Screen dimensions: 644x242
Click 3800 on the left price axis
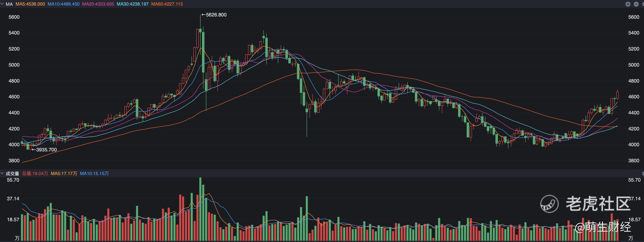(x=14, y=161)
